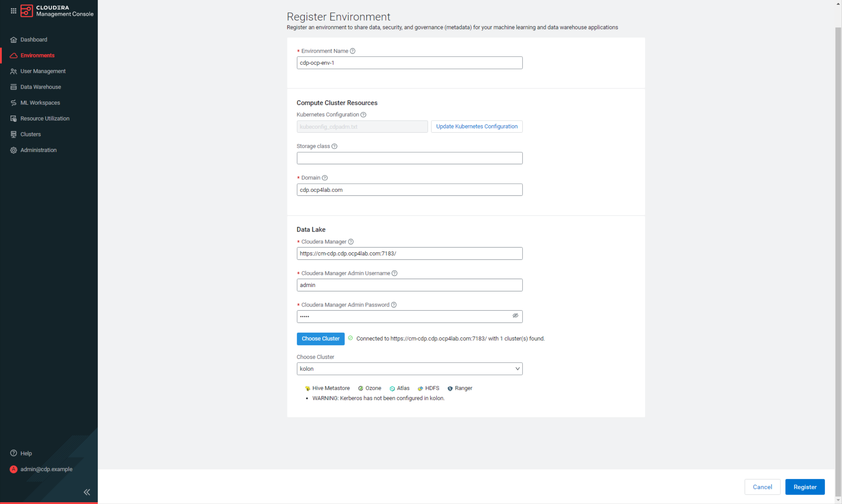Click the Admin Username help icon
This screenshot has width=842, height=504.
pos(394,273)
